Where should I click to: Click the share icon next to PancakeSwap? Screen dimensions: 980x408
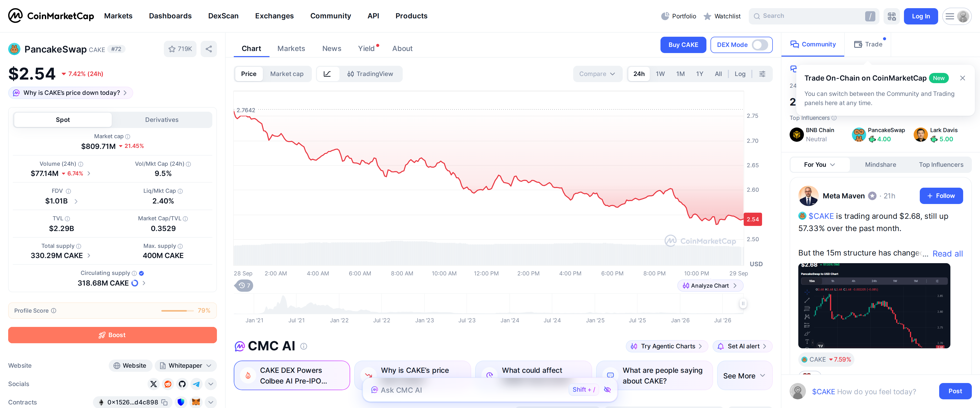click(209, 49)
